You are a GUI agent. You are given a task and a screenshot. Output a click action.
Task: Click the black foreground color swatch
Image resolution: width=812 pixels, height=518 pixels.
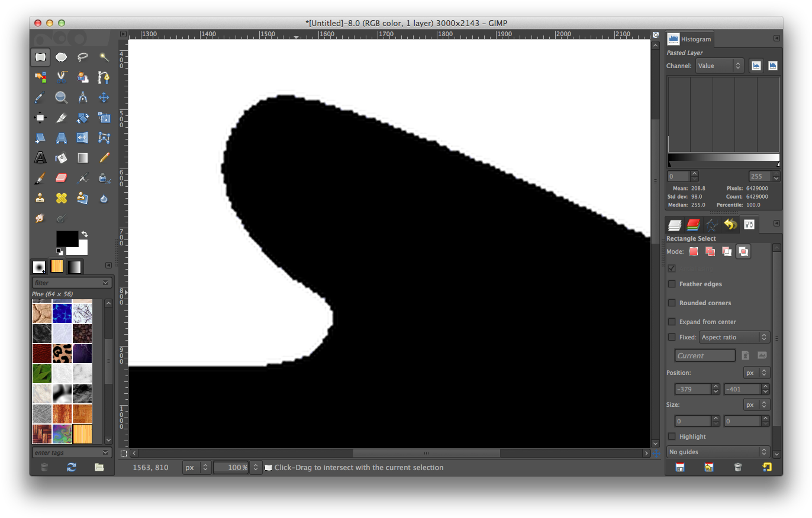pyautogui.click(x=66, y=238)
